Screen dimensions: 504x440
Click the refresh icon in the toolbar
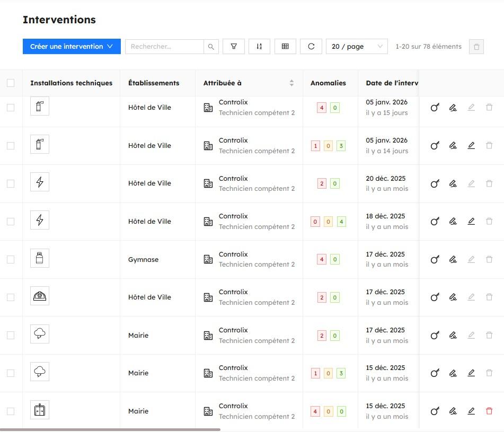click(x=311, y=46)
